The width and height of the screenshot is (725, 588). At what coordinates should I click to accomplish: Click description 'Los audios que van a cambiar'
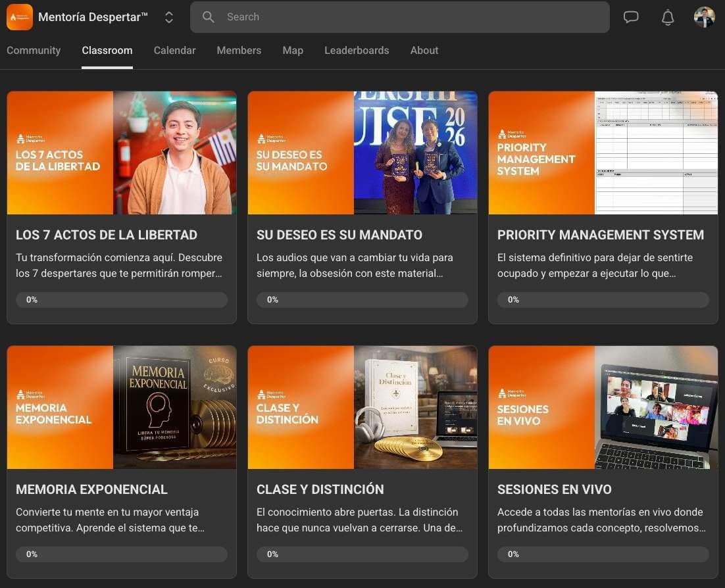[x=355, y=265]
